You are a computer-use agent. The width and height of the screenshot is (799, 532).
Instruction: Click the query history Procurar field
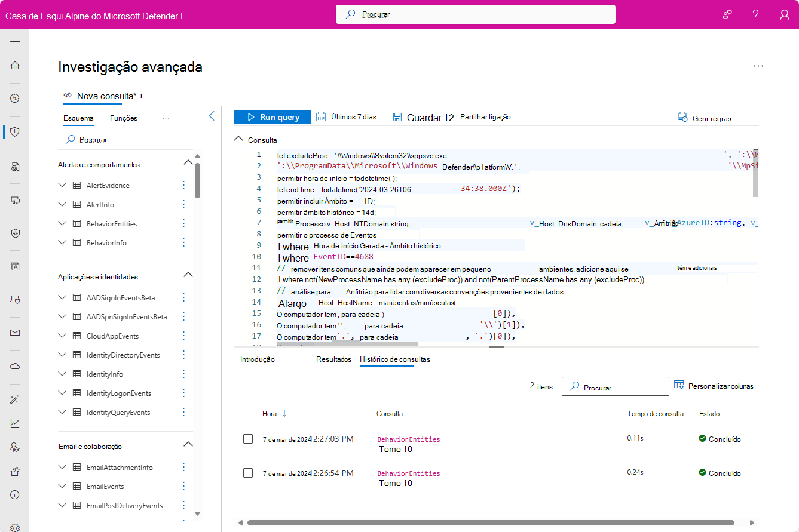[616, 386]
